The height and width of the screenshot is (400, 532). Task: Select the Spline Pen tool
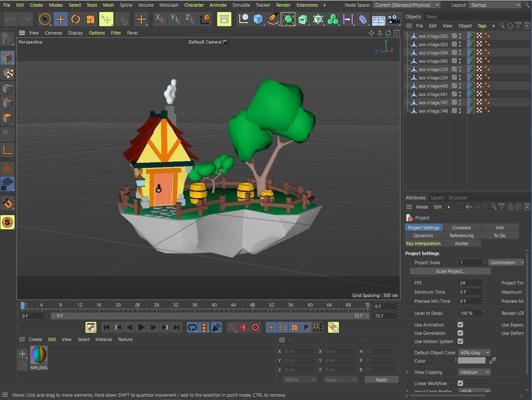(273, 19)
